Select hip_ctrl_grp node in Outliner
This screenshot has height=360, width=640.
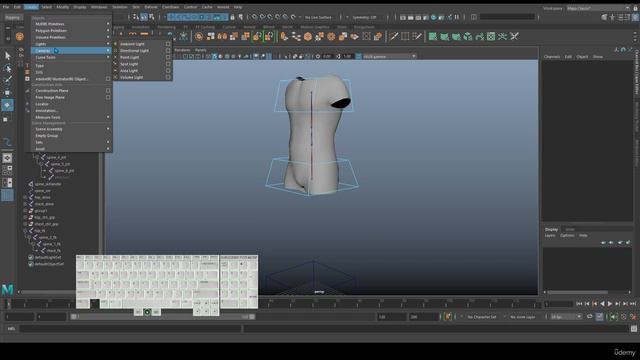[45, 218]
